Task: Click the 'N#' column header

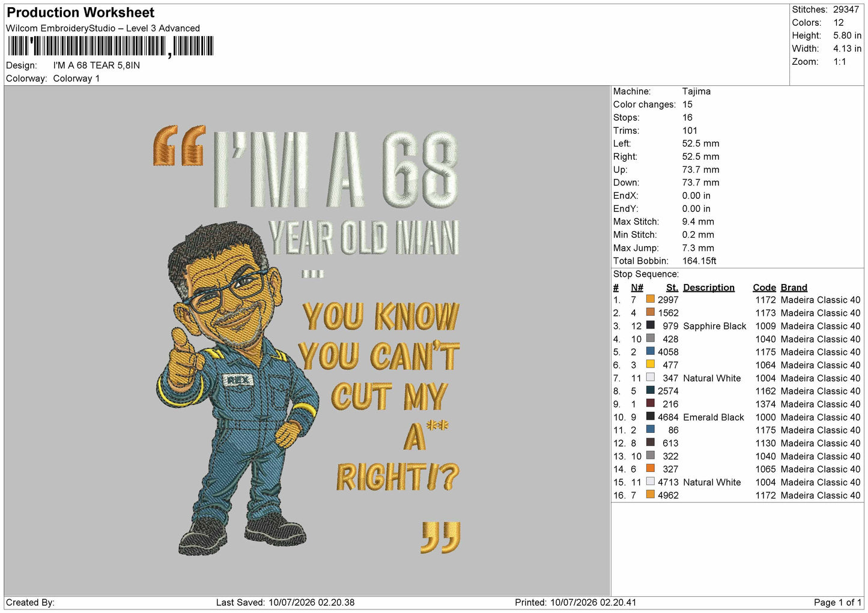Action: [x=637, y=288]
